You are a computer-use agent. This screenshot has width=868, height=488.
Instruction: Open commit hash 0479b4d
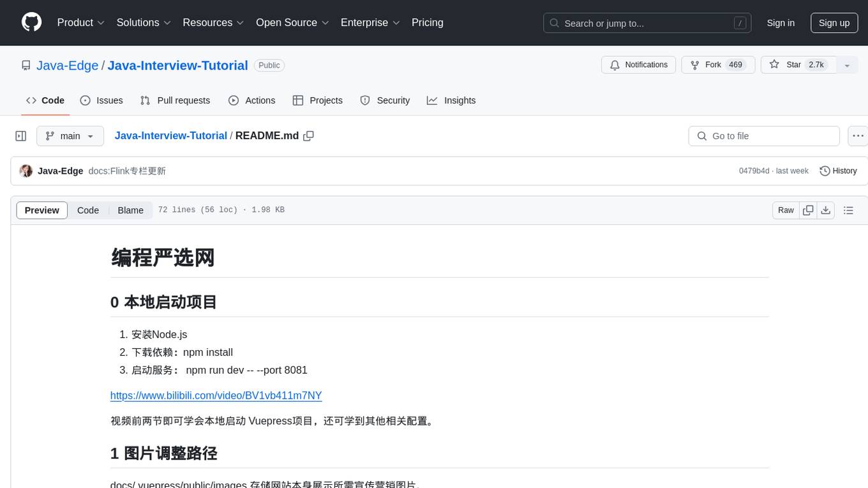click(754, 171)
